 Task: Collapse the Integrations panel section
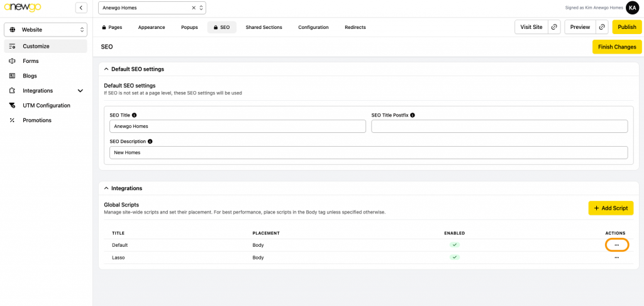[x=106, y=188]
